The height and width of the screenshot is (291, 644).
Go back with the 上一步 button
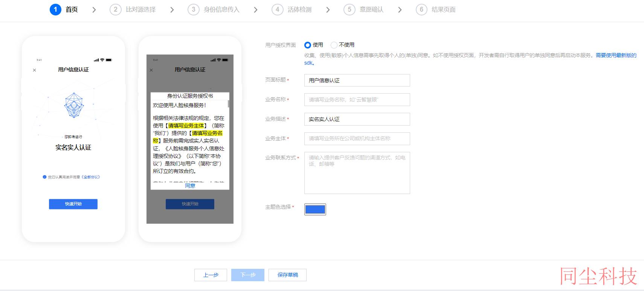pos(211,275)
